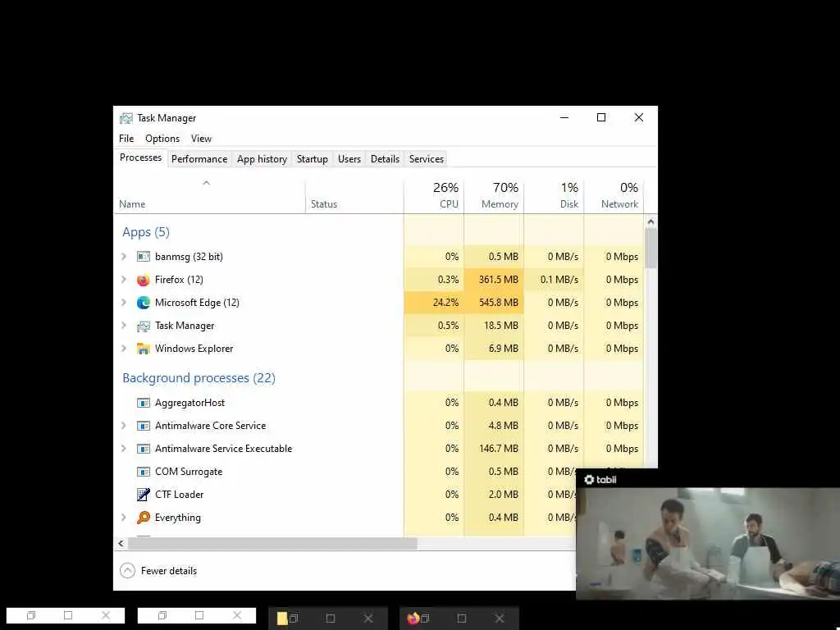Click the tabii logo on video overlay

pos(600,479)
